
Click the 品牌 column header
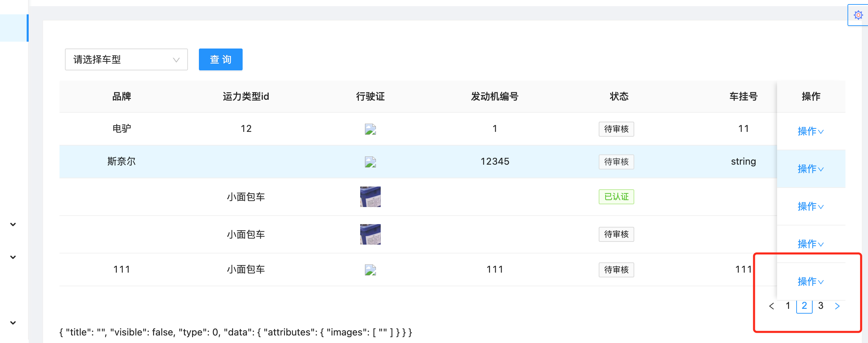click(122, 97)
